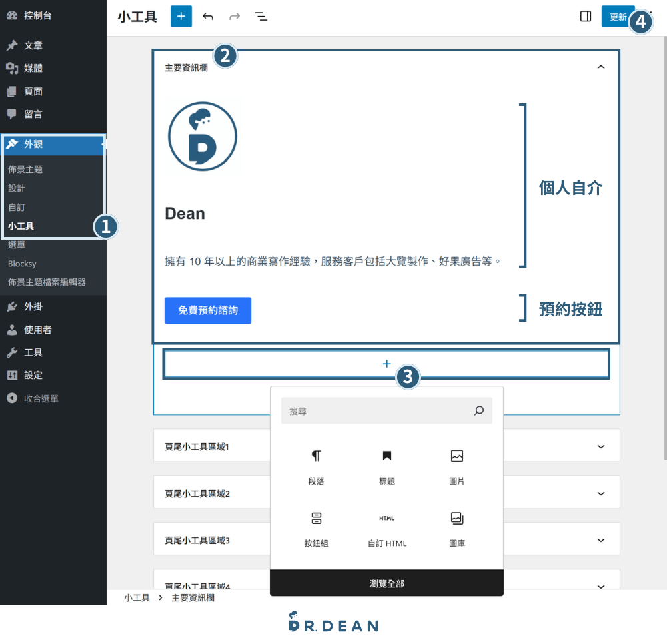Viewport: 667px width, 644px height.
Task: Insert a 自訂 HTML block
Action: pos(387,529)
